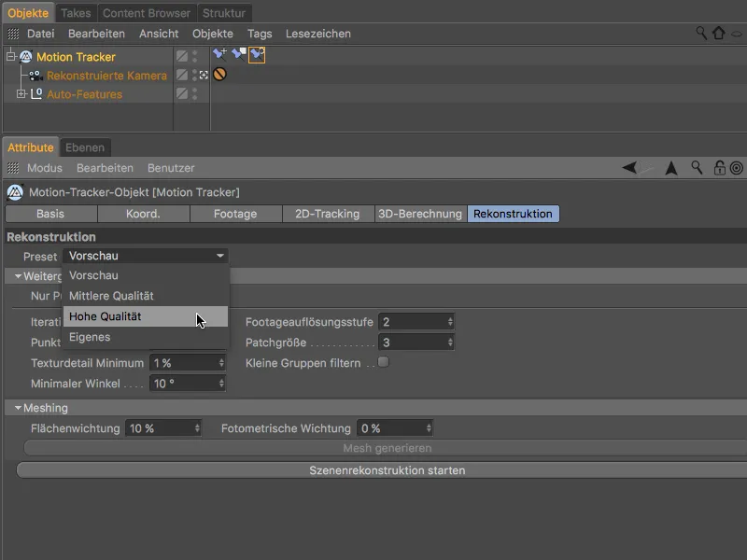Open the Preset dropdown showing Vorschau
747x560 pixels.
click(x=146, y=256)
